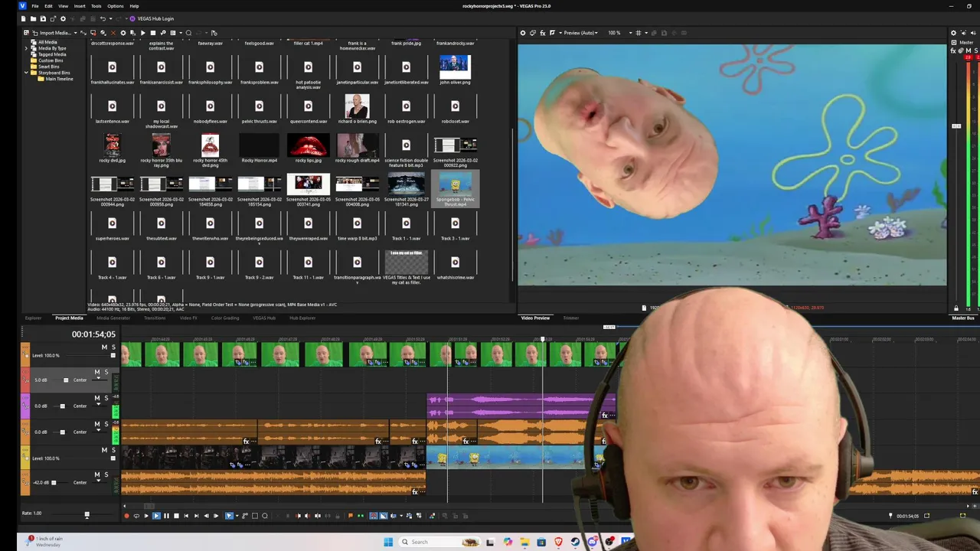The image size is (980, 551).
Task: Mute the 5.0 dB audio track
Action: [97, 372]
